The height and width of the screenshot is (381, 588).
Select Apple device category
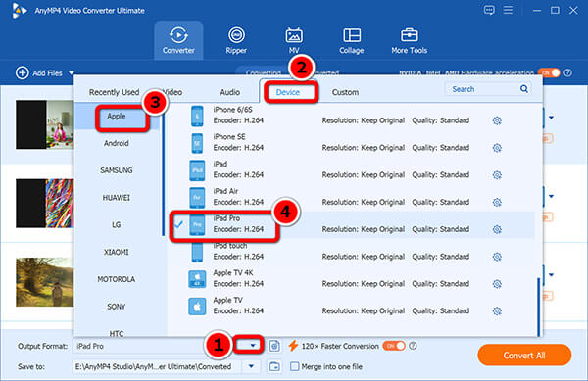117,117
